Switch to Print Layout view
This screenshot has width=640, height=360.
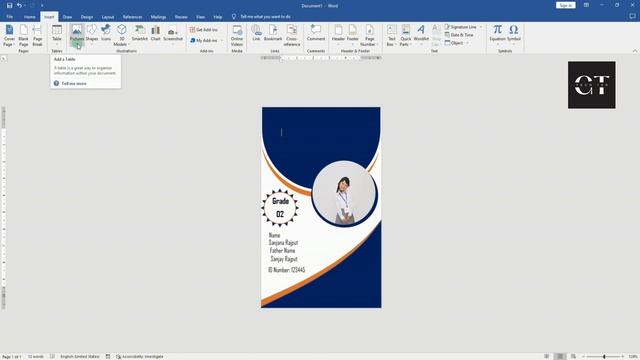[x=560, y=356]
